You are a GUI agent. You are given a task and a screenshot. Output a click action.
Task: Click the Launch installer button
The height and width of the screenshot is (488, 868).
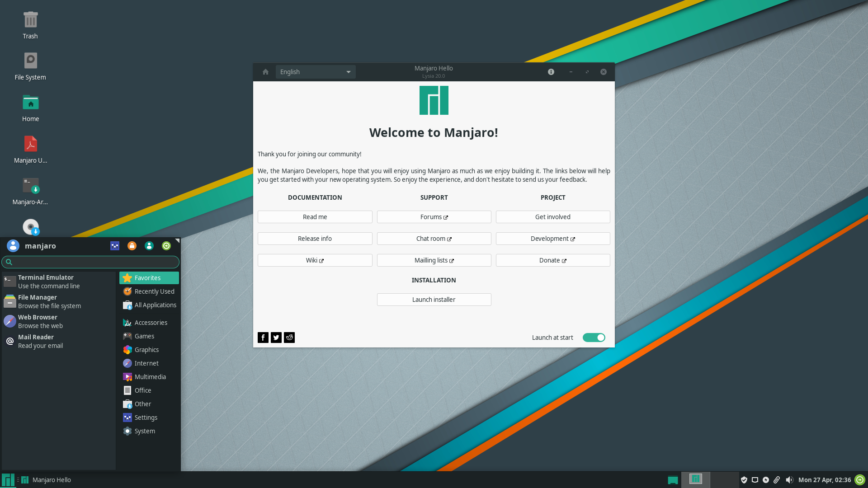click(x=434, y=299)
